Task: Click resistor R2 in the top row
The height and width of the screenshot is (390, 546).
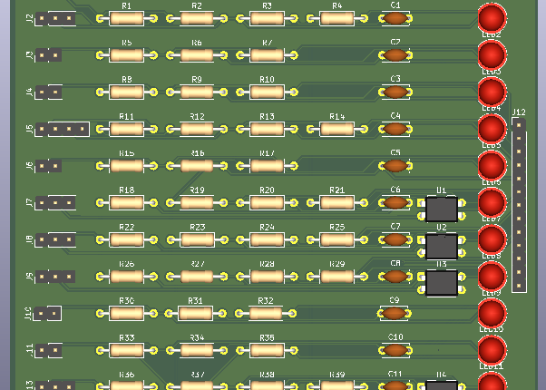Action: (x=197, y=18)
